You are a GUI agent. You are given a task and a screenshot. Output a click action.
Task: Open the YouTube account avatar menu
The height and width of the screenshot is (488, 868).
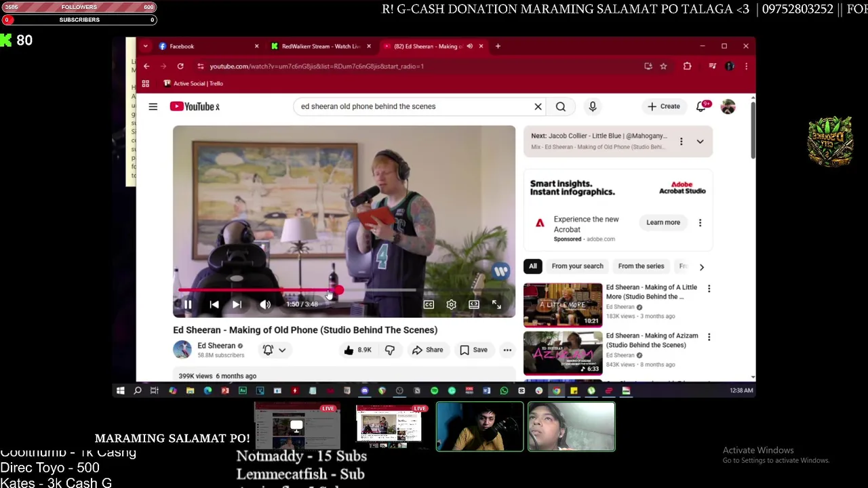(x=728, y=106)
